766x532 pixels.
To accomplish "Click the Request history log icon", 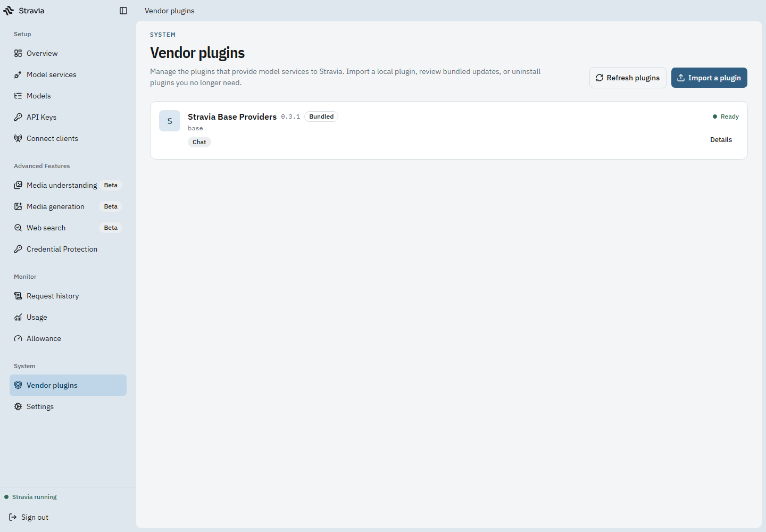I will pos(18,296).
